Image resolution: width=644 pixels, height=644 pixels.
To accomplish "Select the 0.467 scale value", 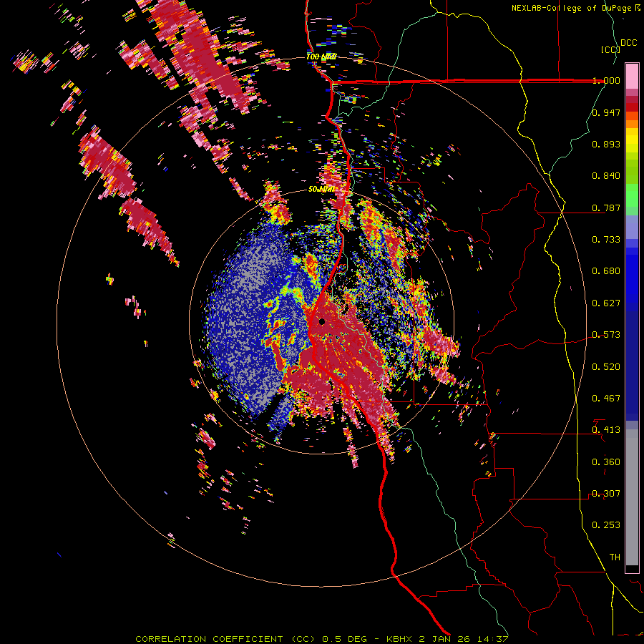I will pos(606,399).
